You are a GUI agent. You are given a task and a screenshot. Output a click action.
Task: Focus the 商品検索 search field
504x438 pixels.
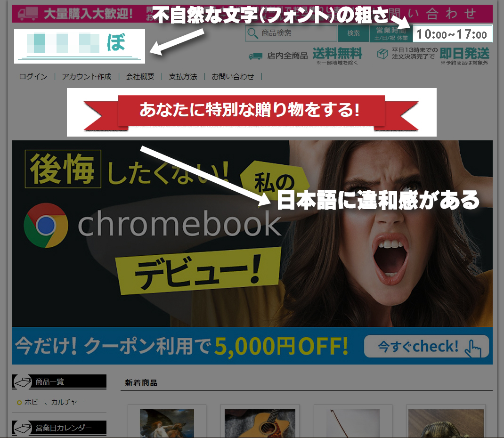click(x=291, y=33)
